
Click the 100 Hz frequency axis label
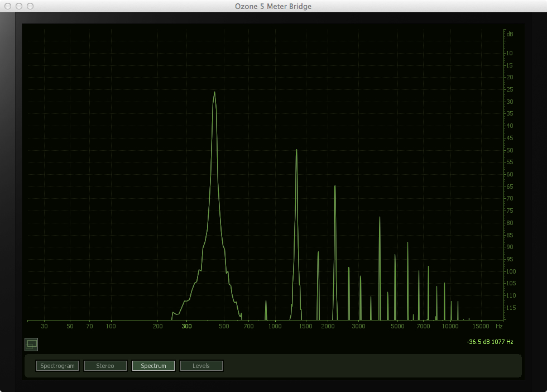[111, 326]
